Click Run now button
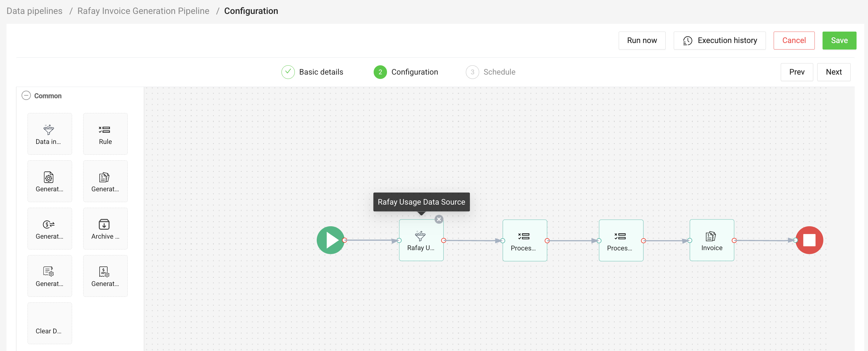The width and height of the screenshot is (868, 351). pyautogui.click(x=642, y=41)
